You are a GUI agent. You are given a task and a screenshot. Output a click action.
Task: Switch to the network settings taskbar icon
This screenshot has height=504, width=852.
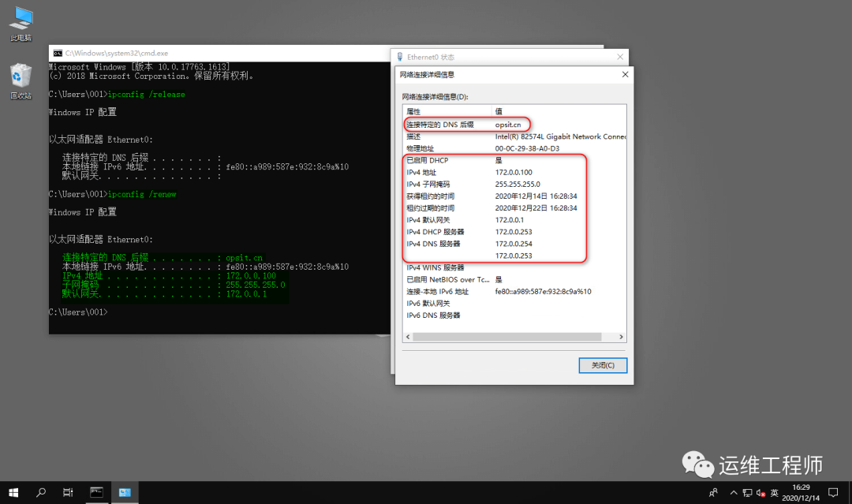(125, 493)
